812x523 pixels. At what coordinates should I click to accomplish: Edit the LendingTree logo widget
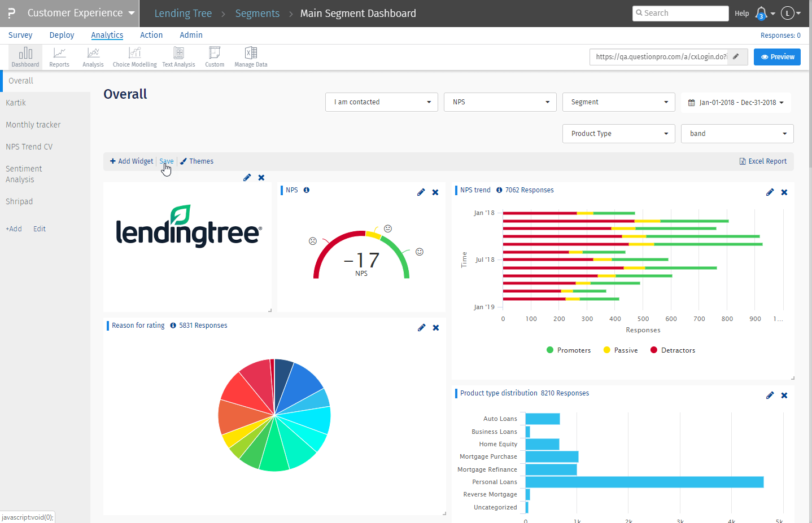pos(247,178)
